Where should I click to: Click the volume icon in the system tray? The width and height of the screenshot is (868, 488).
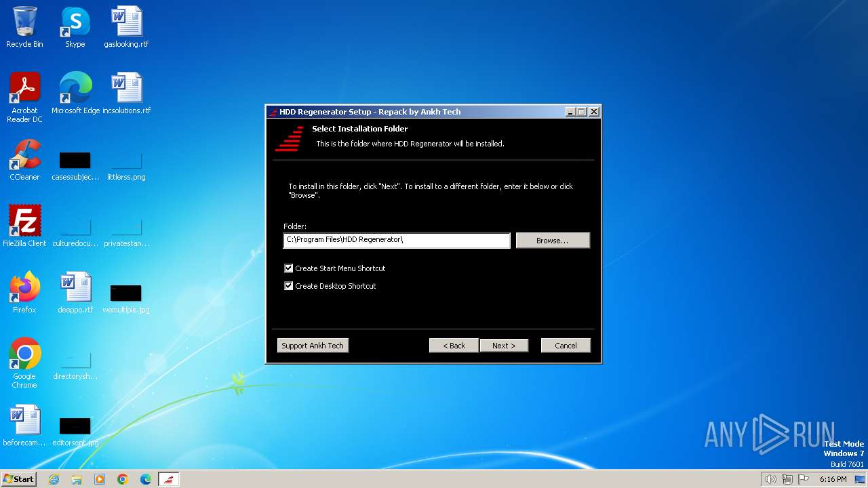770,479
